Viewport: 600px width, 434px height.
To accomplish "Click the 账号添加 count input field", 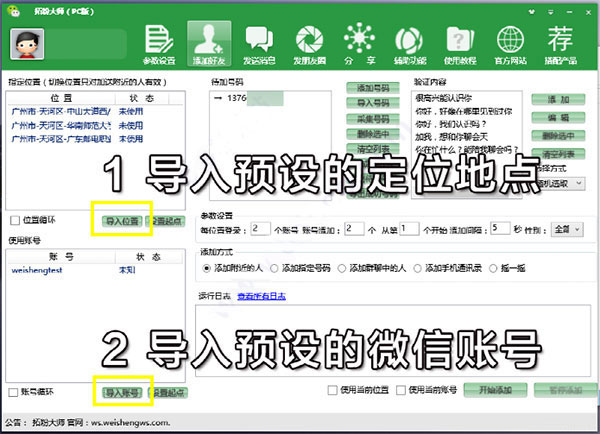I will point(354,229).
